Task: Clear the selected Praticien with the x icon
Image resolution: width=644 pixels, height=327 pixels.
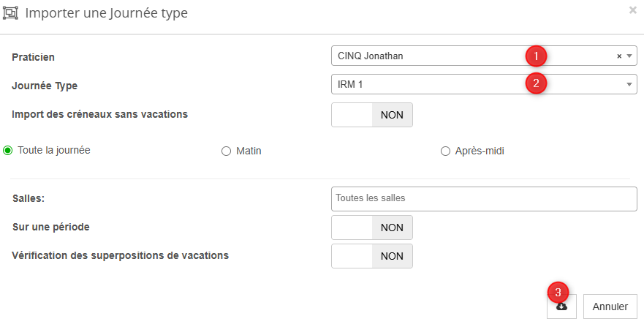Action: (619, 56)
